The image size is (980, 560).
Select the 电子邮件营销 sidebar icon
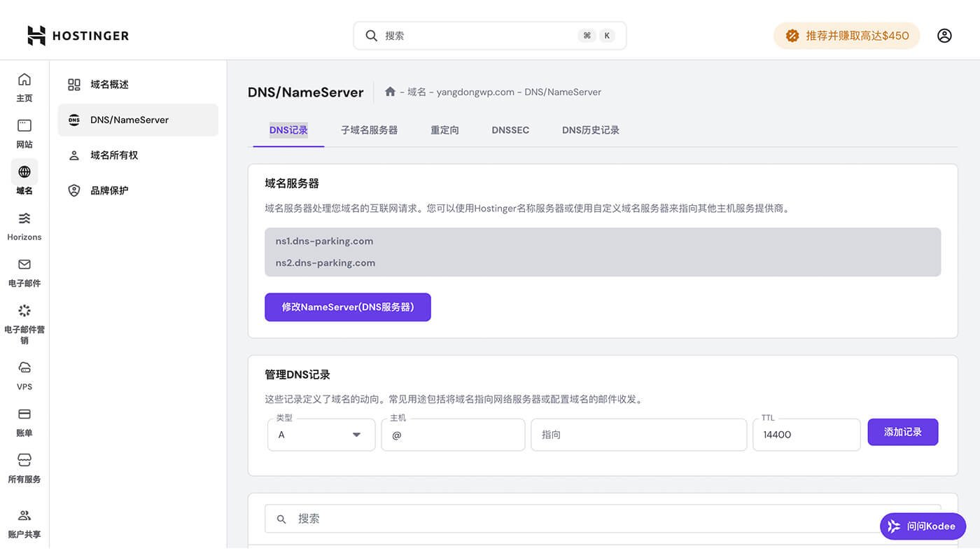click(24, 310)
